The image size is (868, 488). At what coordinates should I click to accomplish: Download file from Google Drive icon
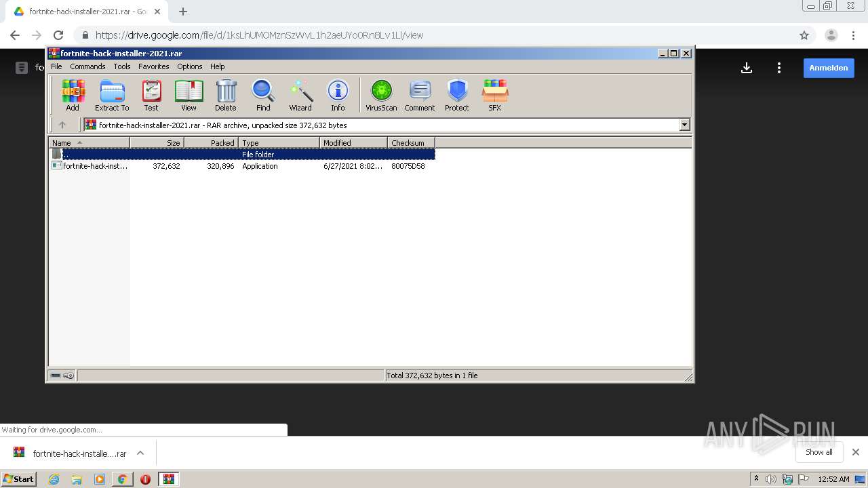(x=747, y=68)
